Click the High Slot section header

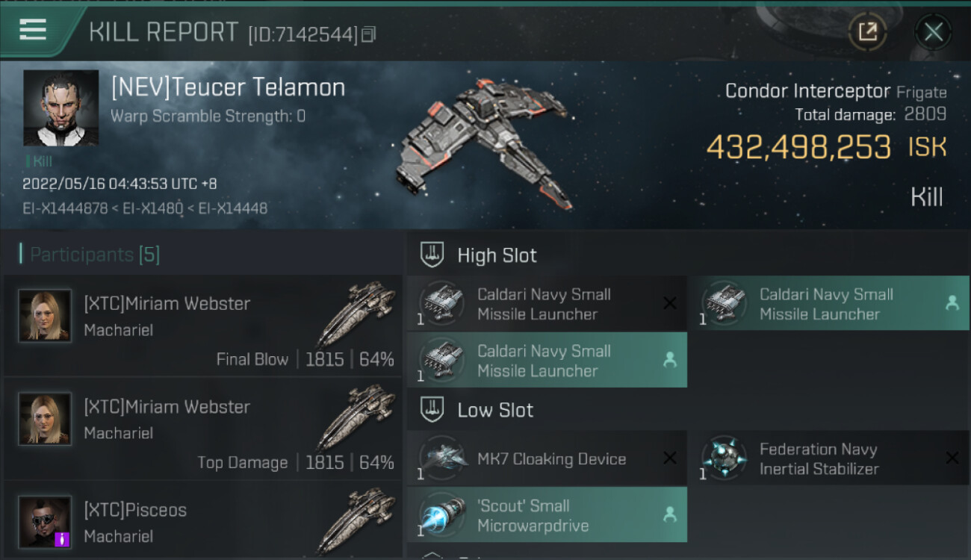[497, 255]
